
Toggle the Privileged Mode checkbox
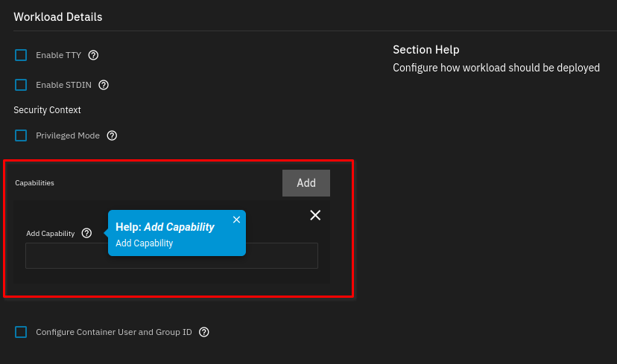pos(21,135)
